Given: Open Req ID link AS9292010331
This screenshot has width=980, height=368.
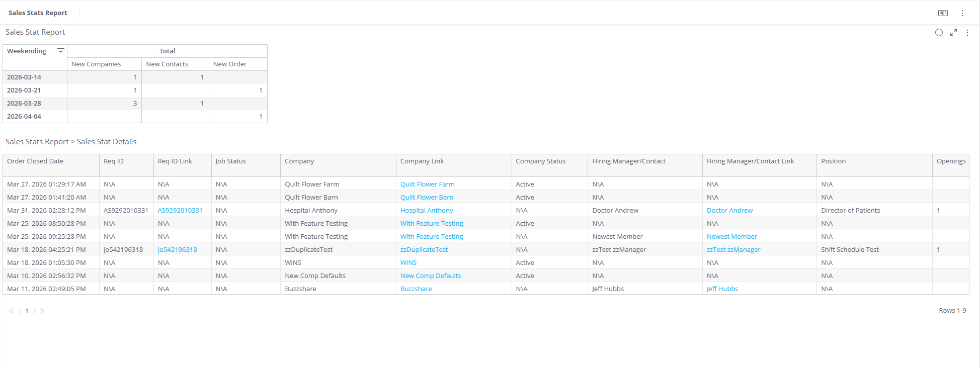Looking at the screenshot, I should point(180,211).
